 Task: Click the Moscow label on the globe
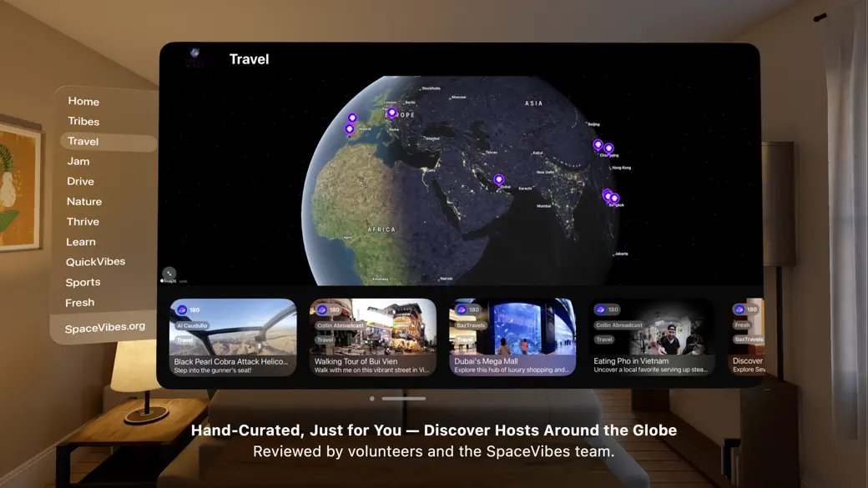click(459, 98)
